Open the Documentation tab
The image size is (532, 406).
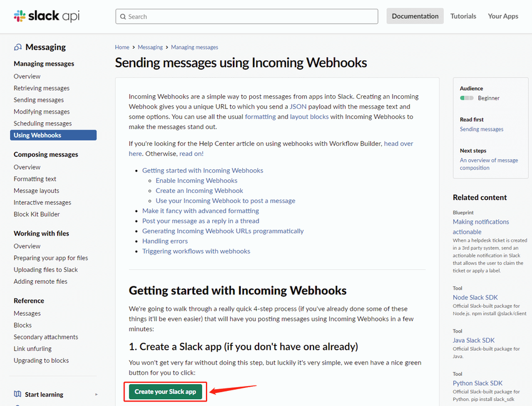coord(415,16)
